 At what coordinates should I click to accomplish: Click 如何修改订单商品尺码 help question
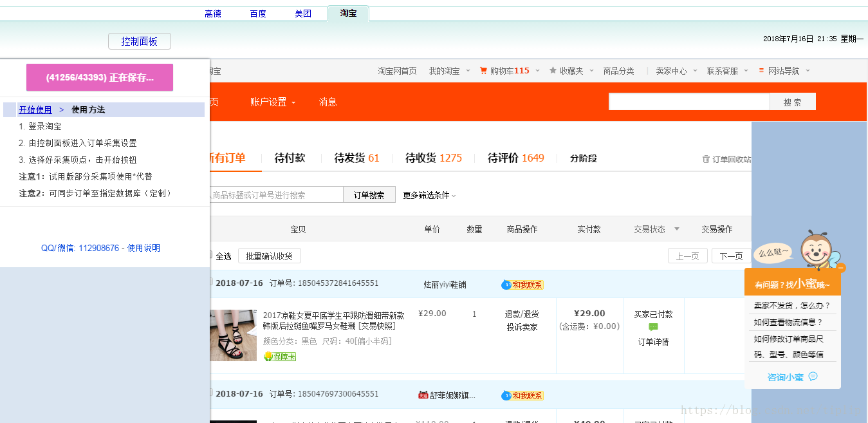pyautogui.click(x=789, y=346)
